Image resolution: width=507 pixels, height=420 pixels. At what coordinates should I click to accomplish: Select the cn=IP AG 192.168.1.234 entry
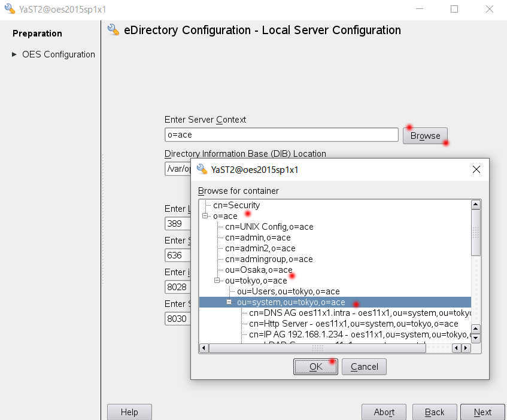(360, 334)
